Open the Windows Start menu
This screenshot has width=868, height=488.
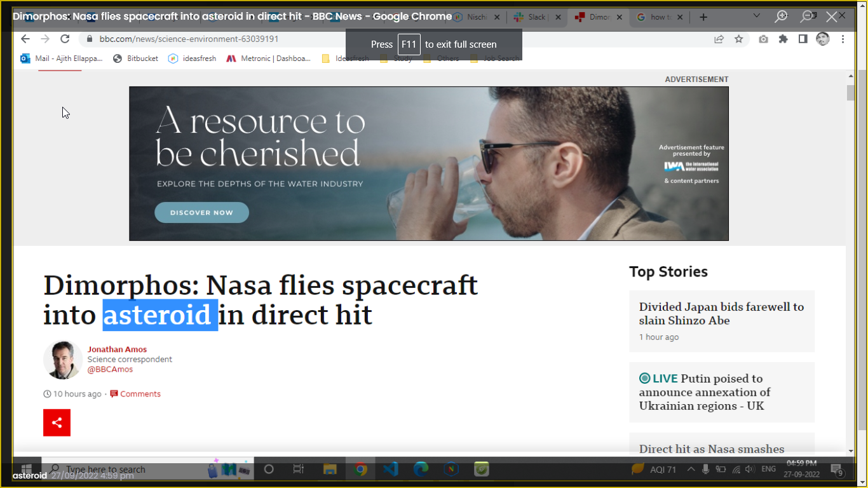click(27, 470)
